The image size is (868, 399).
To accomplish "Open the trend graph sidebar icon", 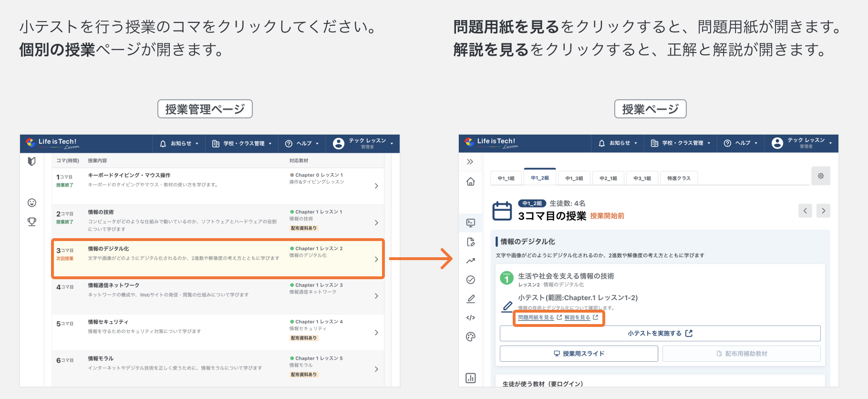I will [x=471, y=261].
